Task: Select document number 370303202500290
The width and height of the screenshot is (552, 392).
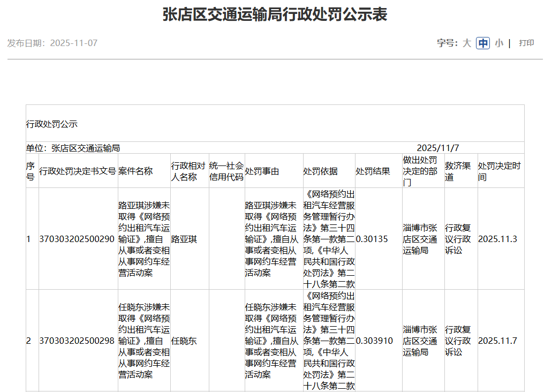Action: (77, 239)
